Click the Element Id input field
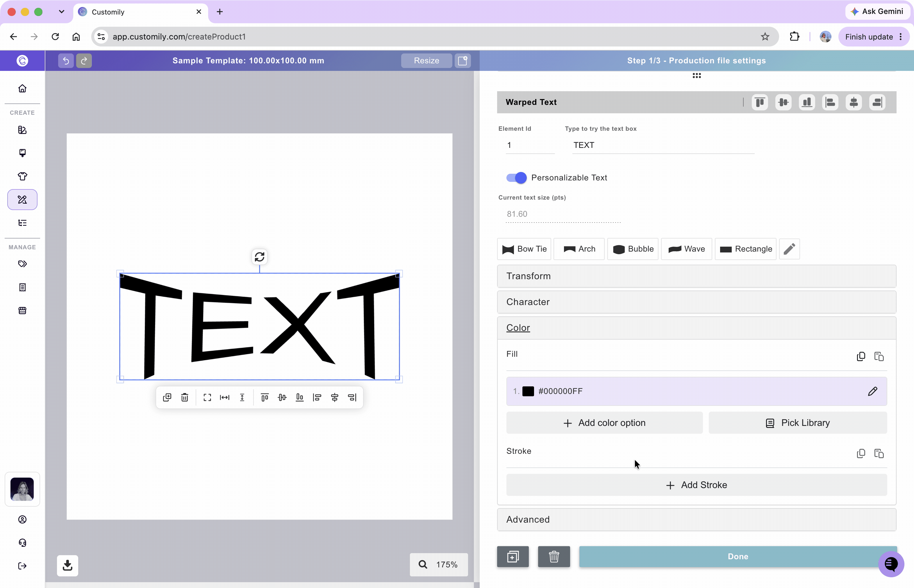The height and width of the screenshot is (588, 914). click(530, 146)
